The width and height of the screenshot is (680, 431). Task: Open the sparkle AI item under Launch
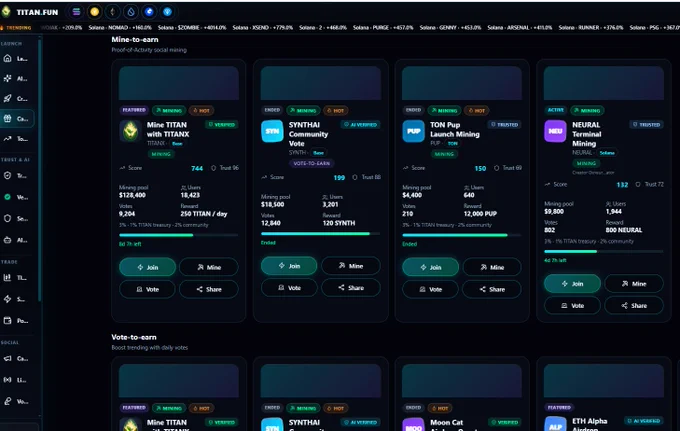(x=16, y=78)
